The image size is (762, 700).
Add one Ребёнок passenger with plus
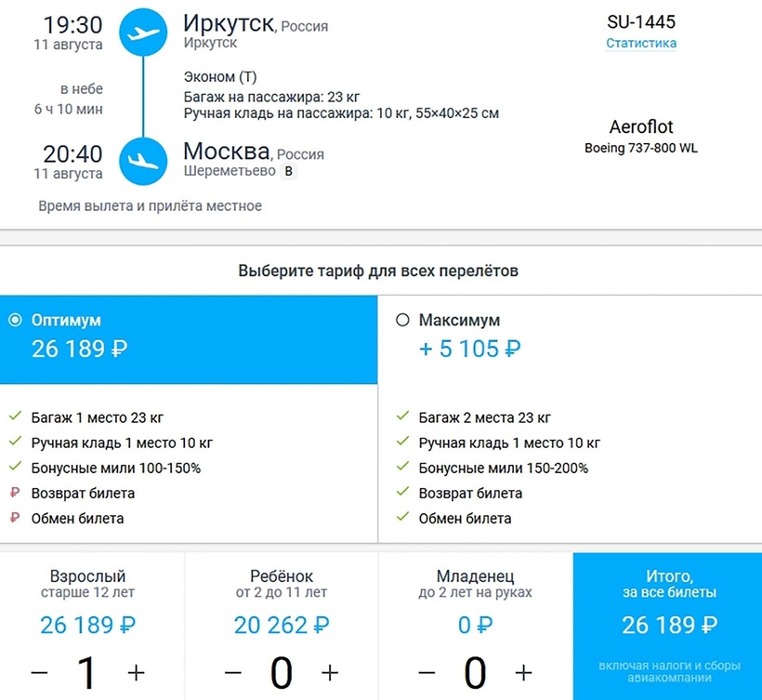point(330,672)
